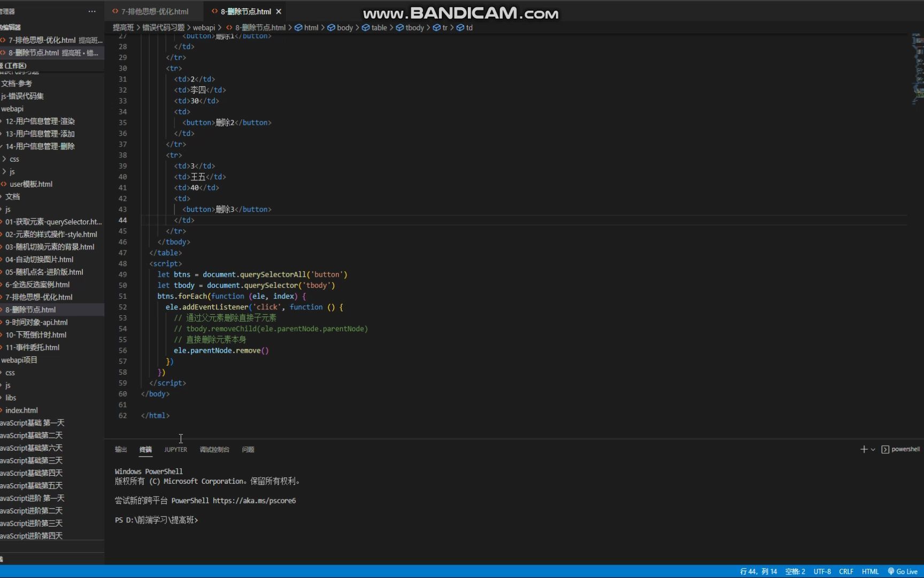This screenshot has width=924, height=578.
Task: Switch to the 问题 panel tab
Action: [248, 450]
